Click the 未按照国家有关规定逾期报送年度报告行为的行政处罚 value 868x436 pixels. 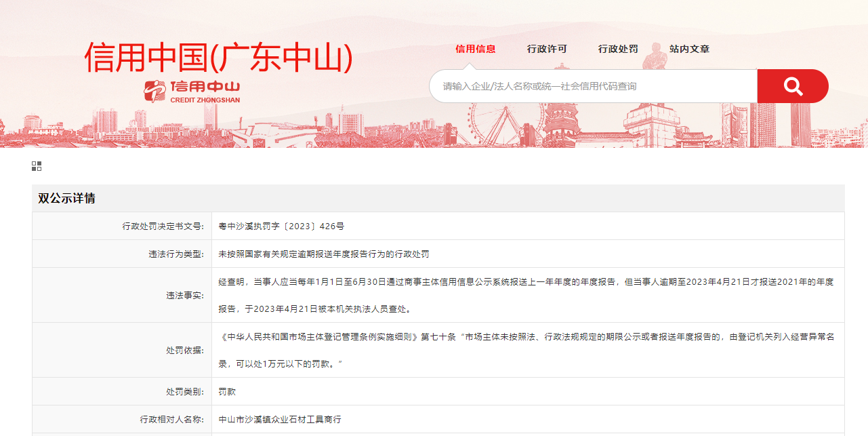(x=324, y=254)
